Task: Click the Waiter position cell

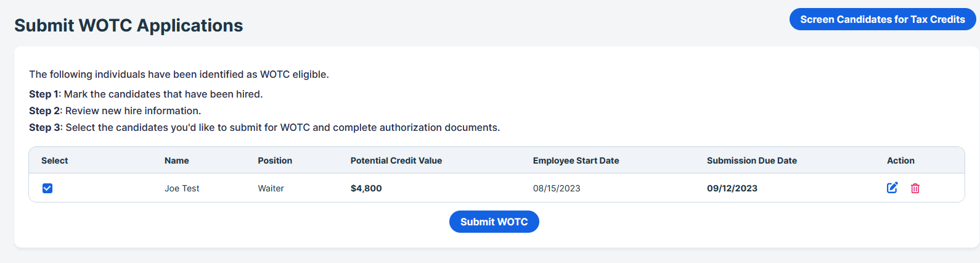Action: [x=271, y=188]
